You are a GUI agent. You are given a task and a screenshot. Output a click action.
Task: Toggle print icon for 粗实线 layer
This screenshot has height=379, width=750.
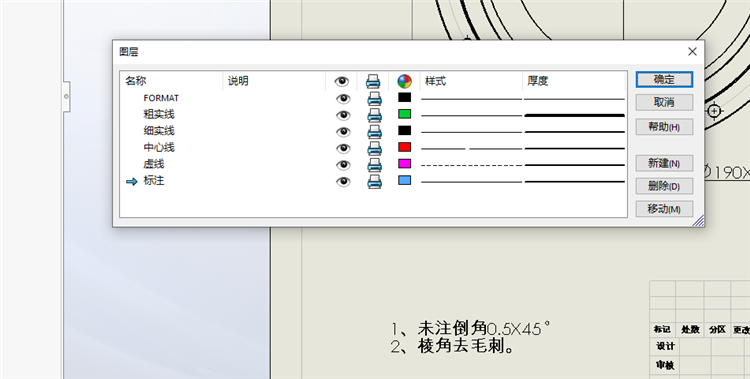pos(374,115)
